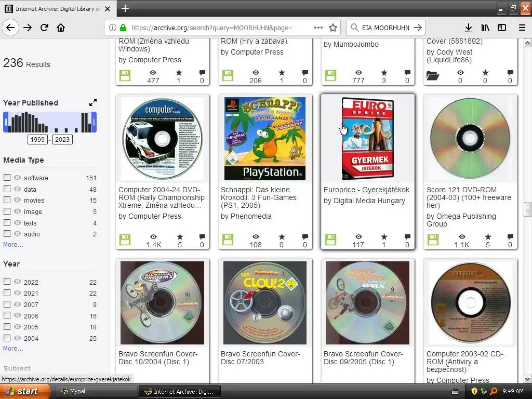Click the favorites star on Computer 2004-24 card
Viewport: 532px width, 399px height.
pos(179,236)
